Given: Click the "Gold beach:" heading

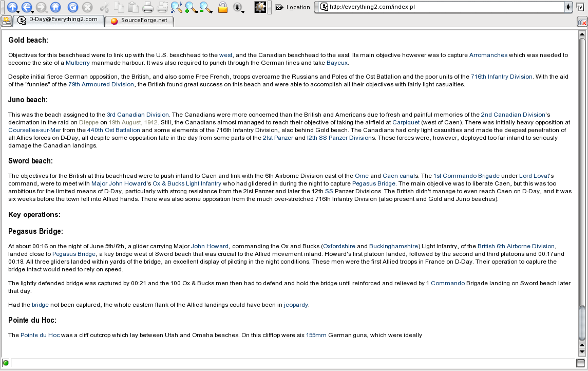Looking at the screenshot, I should pos(28,40).
